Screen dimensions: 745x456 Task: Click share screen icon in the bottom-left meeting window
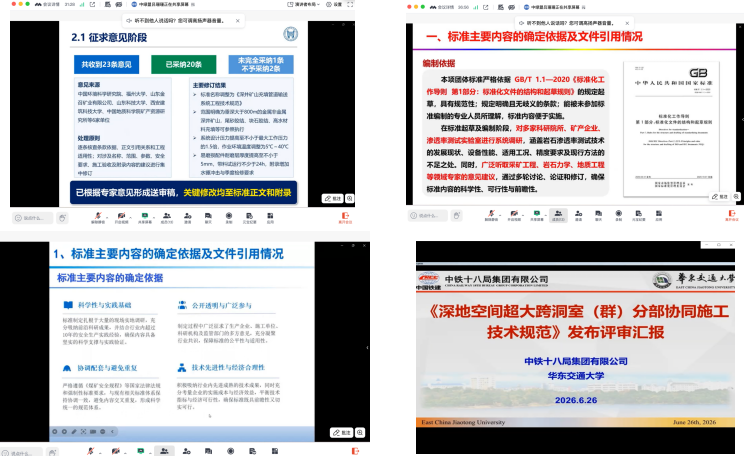click(x=140, y=451)
